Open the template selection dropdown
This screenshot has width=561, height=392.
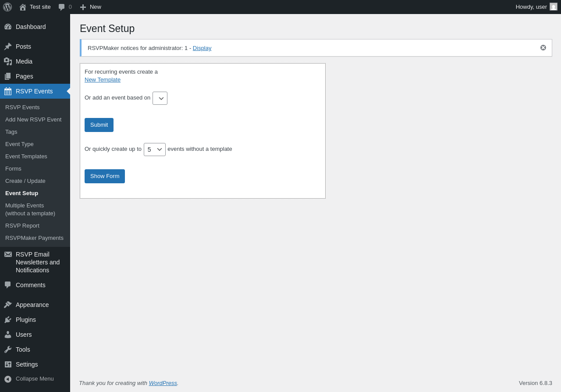pos(160,98)
